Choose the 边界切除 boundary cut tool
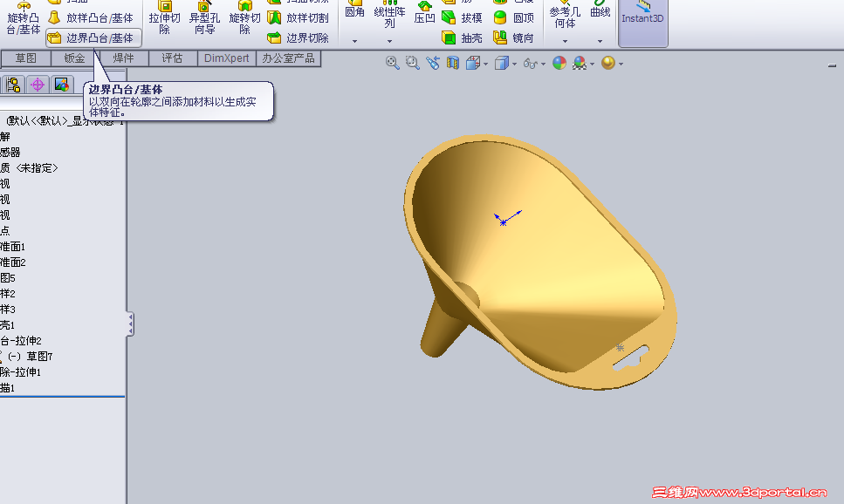844x504 pixels. pyautogui.click(x=298, y=37)
